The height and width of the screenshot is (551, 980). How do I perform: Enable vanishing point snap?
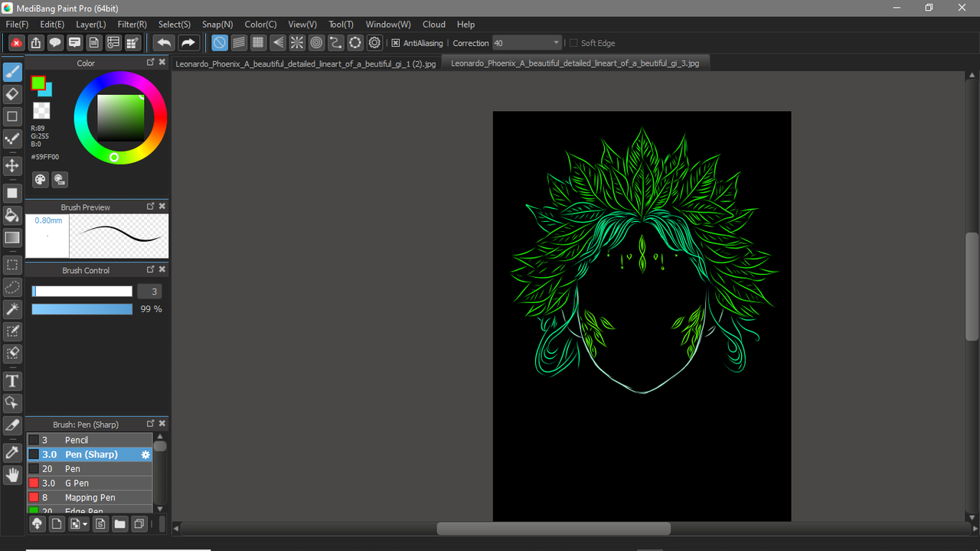278,43
